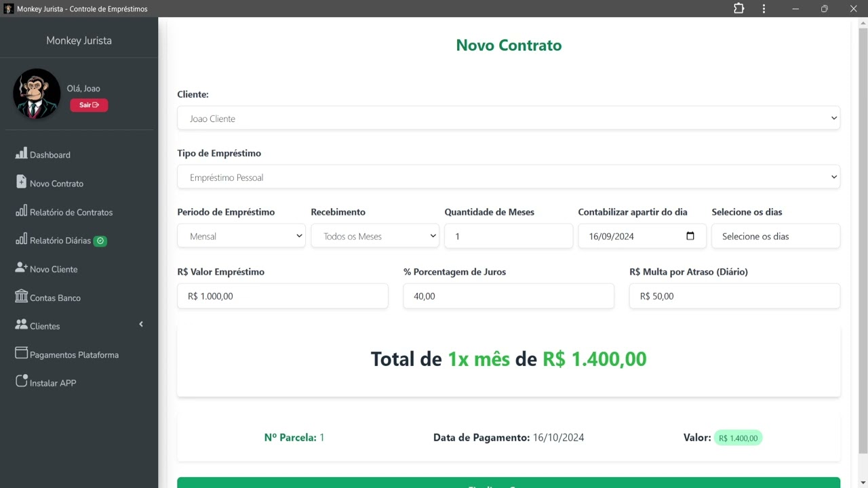Click the Relatório Diárias chart icon
This screenshot has width=868, height=488.
click(x=21, y=239)
